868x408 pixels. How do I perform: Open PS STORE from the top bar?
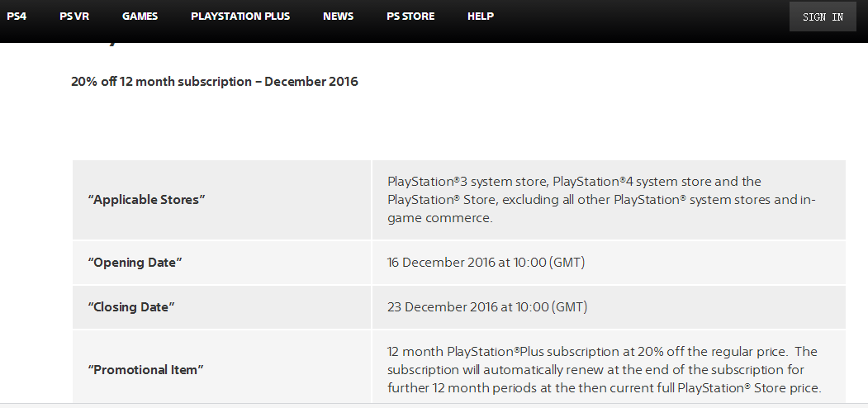tap(410, 17)
